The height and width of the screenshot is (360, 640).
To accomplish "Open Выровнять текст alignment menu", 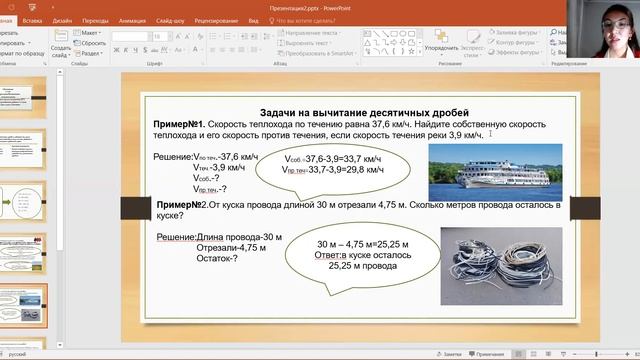I will click(304, 43).
